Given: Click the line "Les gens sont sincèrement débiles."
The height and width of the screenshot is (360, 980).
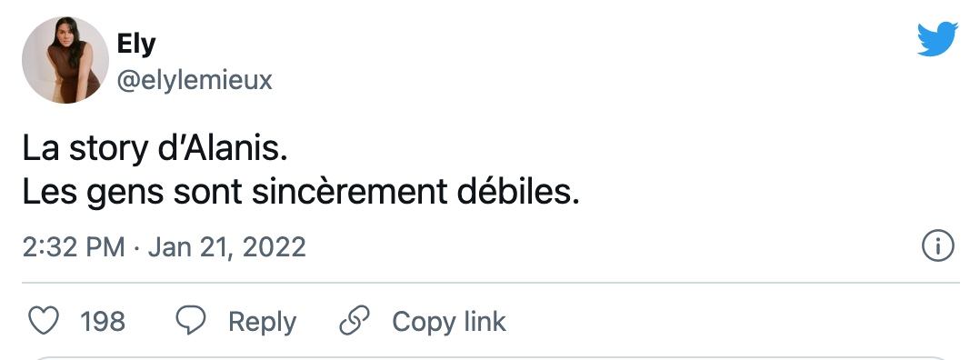Looking at the screenshot, I should [x=301, y=192].
